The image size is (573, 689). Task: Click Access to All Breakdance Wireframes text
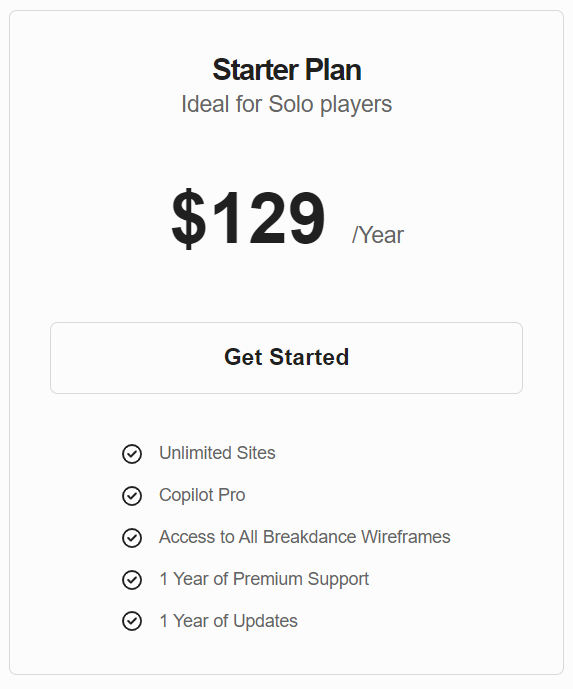click(x=305, y=537)
